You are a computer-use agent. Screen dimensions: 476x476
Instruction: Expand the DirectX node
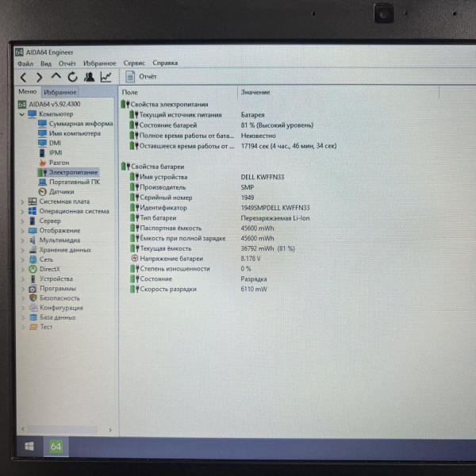tap(22, 270)
